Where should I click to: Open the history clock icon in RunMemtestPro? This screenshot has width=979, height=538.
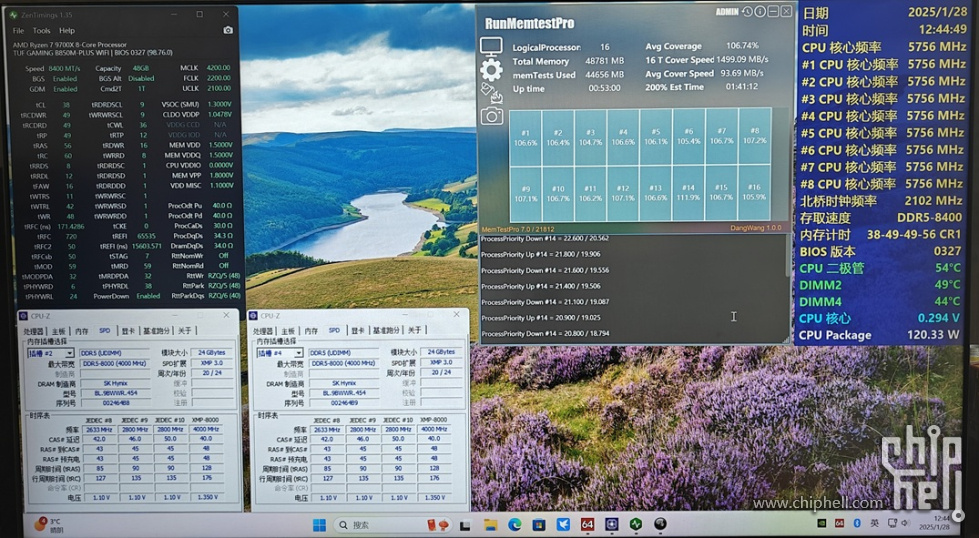[x=747, y=11]
